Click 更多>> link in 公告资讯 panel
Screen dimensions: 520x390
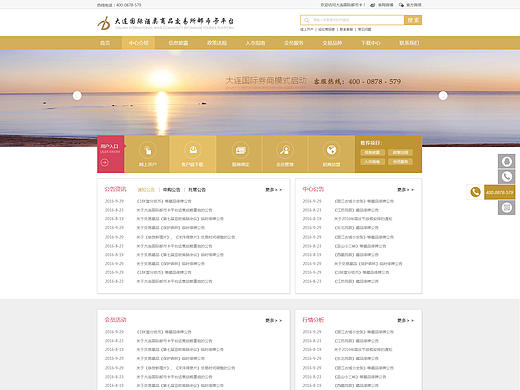pos(274,190)
